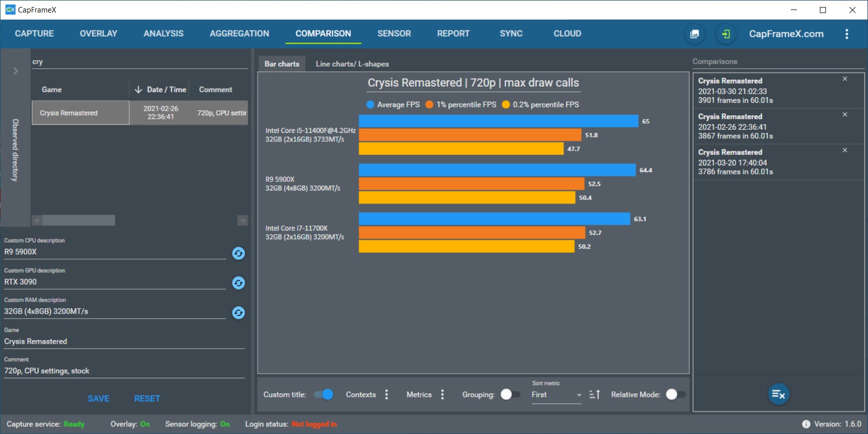This screenshot has width=868, height=434.
Task: Click the Game column header
Action: pyautogui.click(x=52, y=90)
